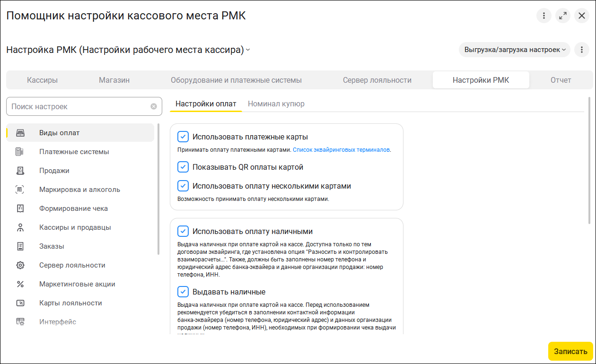The height and width of the screenshot is (364, 596).
Task: Switch to Оборудование и платежные системы tab
Action: (x=236, y=80)
